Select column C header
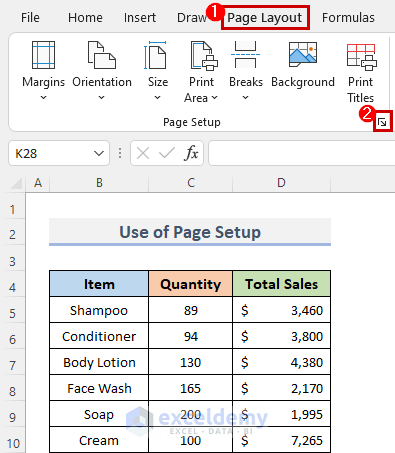This screenshot has width=395, height=453. [191, 183]
